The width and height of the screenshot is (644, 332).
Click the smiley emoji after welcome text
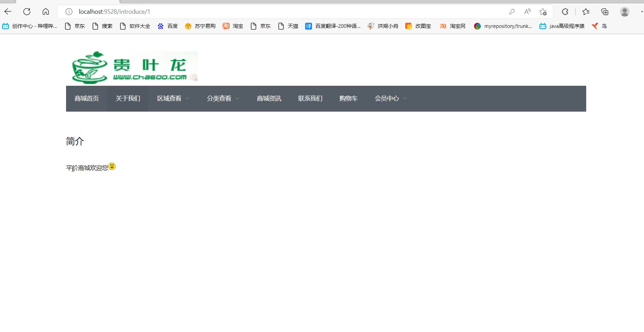112,166
